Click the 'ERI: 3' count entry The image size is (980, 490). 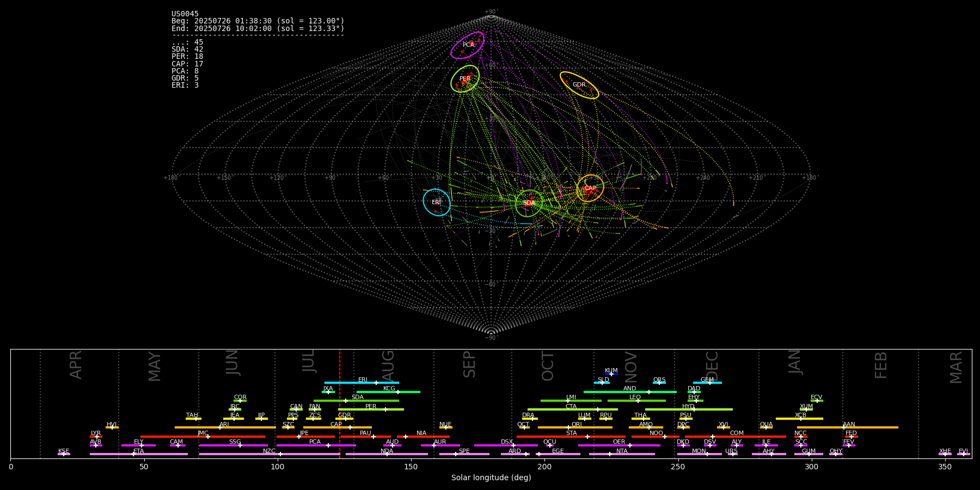tap(185, 85)
